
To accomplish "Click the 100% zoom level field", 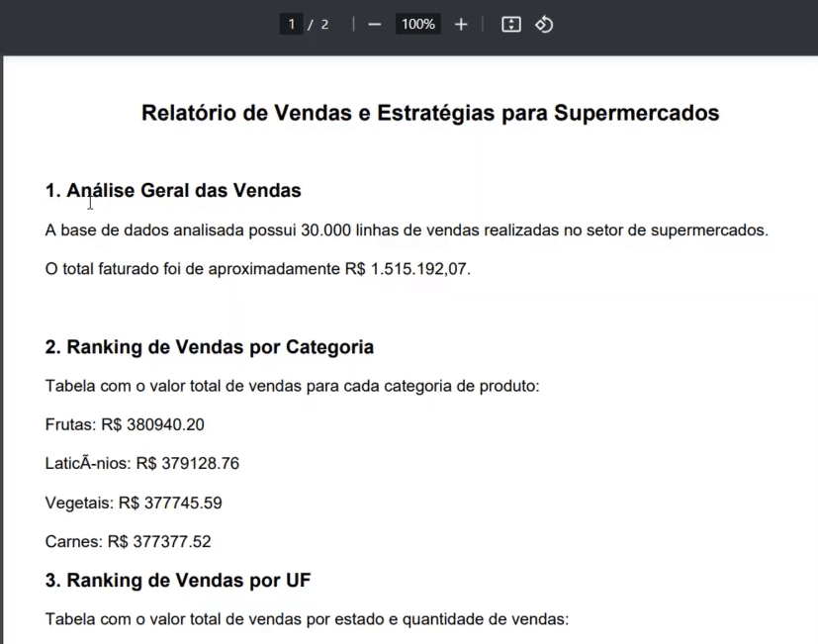I will click(417, 25).
